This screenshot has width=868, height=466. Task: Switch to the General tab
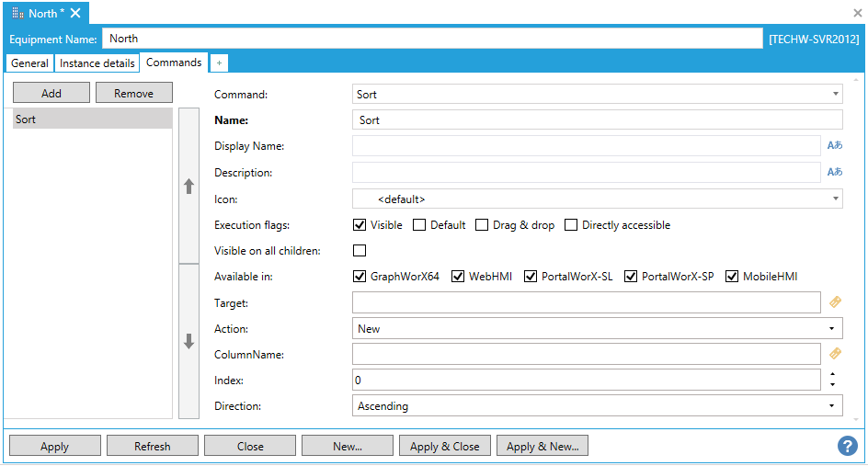tap(30, 63)
